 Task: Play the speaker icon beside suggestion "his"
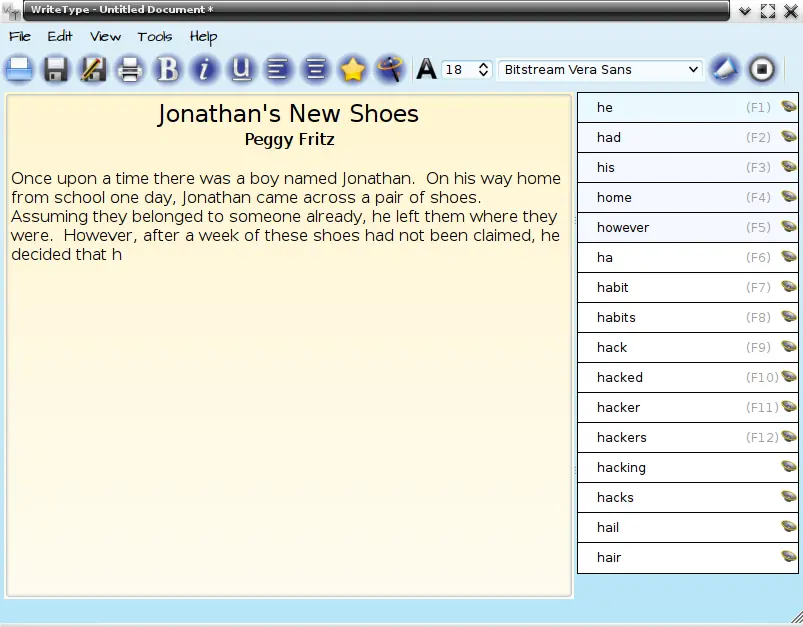tap(789, 166)
